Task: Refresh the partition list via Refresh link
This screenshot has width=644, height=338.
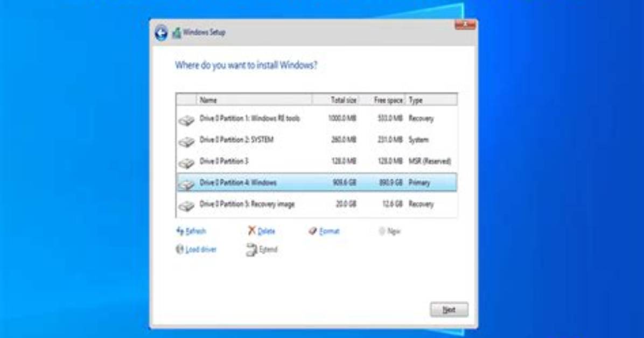Action: pos(195,231)
